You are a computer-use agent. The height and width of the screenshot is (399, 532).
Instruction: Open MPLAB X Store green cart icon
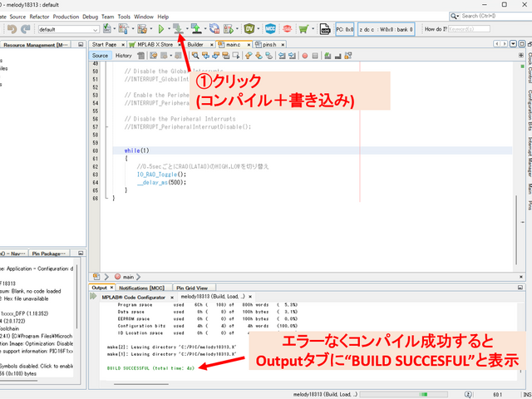click(x=303, y=29)
